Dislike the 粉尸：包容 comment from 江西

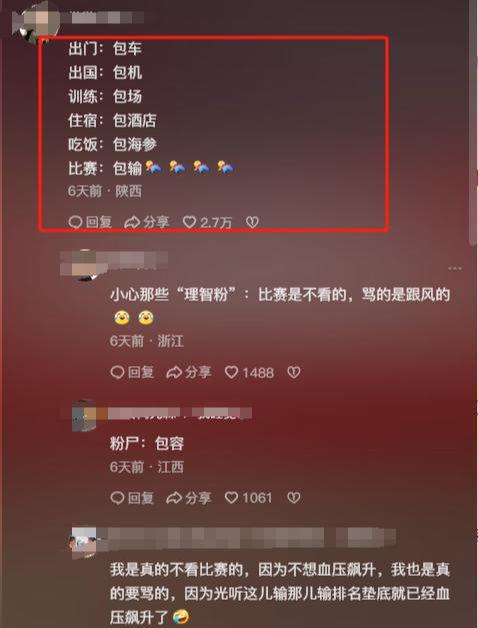(294, 498)
